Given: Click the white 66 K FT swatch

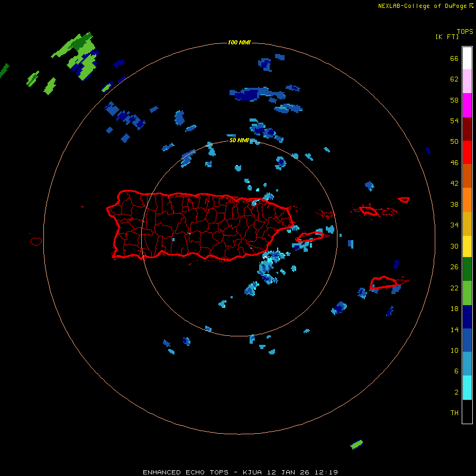Looking at the screenshot, I should [x=467, y=58].
